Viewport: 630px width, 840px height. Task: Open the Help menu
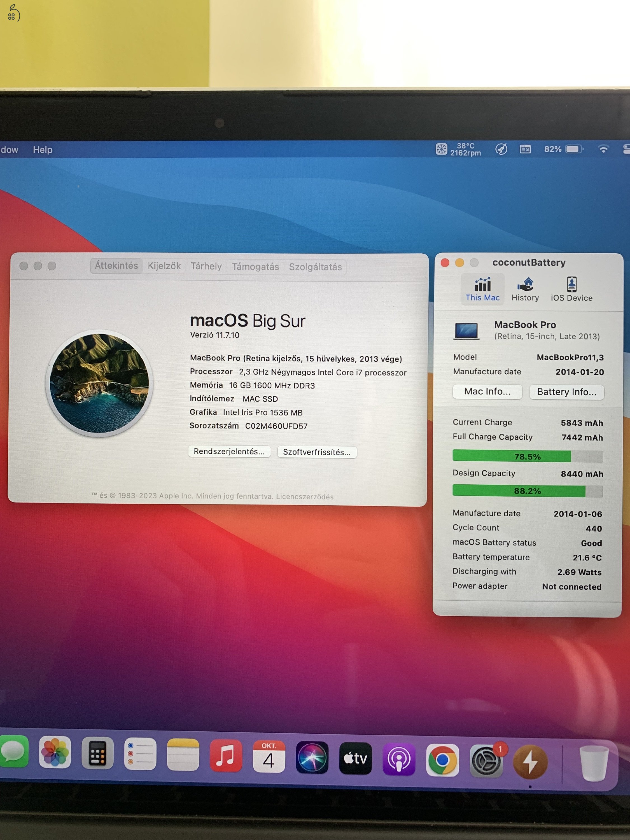(43, 150)
